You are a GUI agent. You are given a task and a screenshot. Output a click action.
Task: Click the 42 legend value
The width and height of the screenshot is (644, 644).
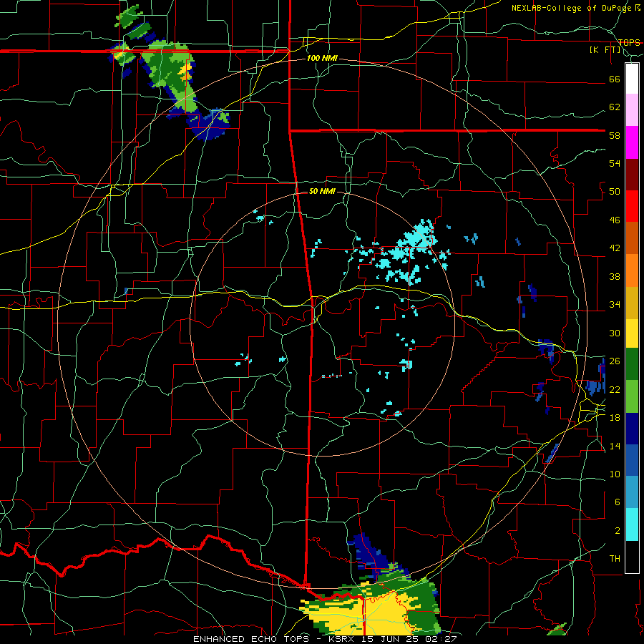615,248
